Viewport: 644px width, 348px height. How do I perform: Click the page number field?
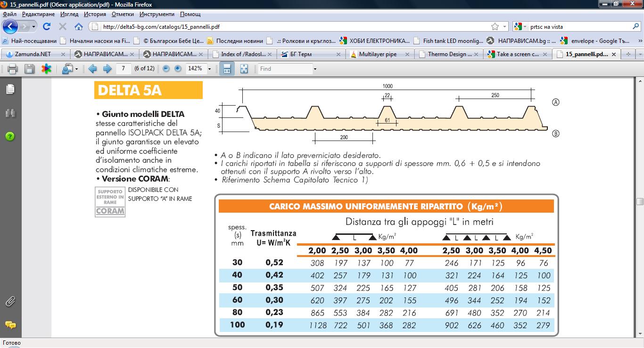pyautogui.click(x=123, y=69)
